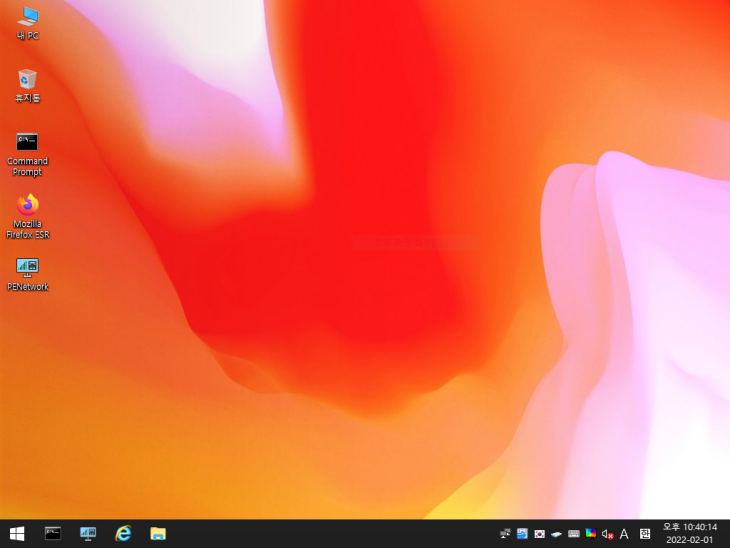The height and width of the screenshot is (548, 730).
Task: Click the muted volume tray icon
Action: click(x=608, y=534)
